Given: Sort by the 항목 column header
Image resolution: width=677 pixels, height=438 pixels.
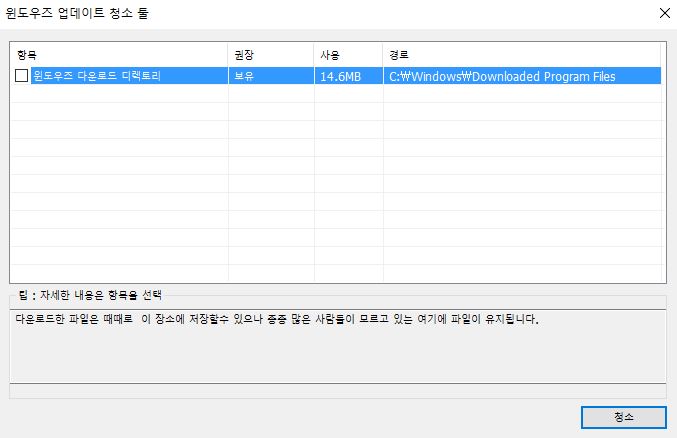Looking at the screenshot, I should tap(119, 55).
